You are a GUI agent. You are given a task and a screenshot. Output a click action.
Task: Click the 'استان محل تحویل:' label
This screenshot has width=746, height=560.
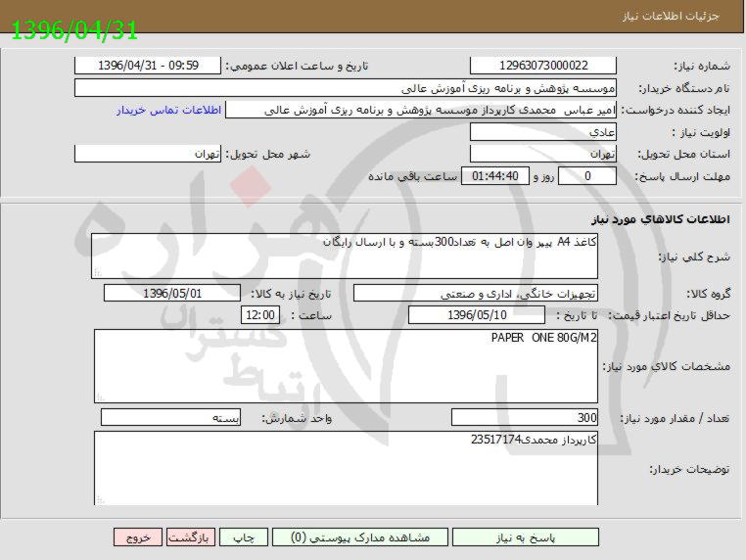click(x=683, y=155)
